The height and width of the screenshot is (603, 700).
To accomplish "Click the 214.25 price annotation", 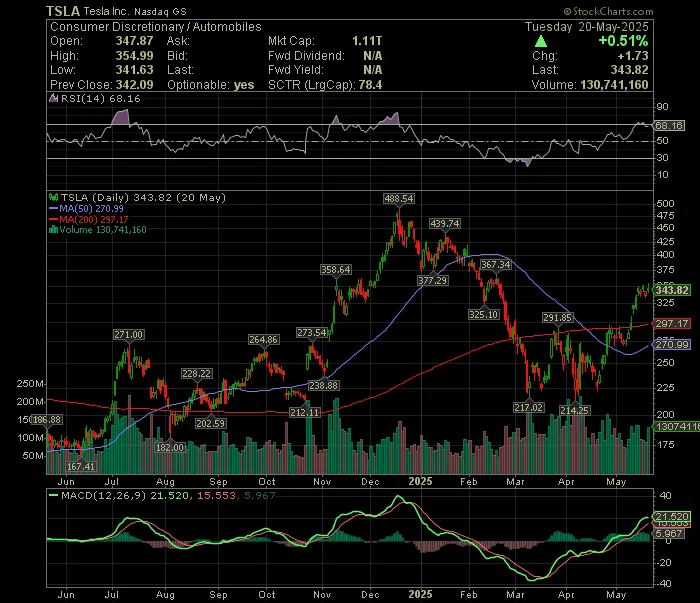I will click(x=575, y=410).
